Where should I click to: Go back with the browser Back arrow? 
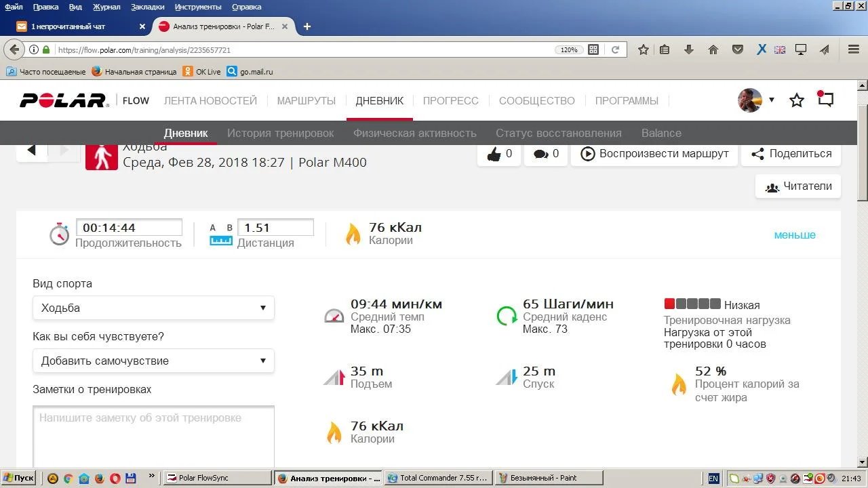pyautogui.click(x=15, y=49)
